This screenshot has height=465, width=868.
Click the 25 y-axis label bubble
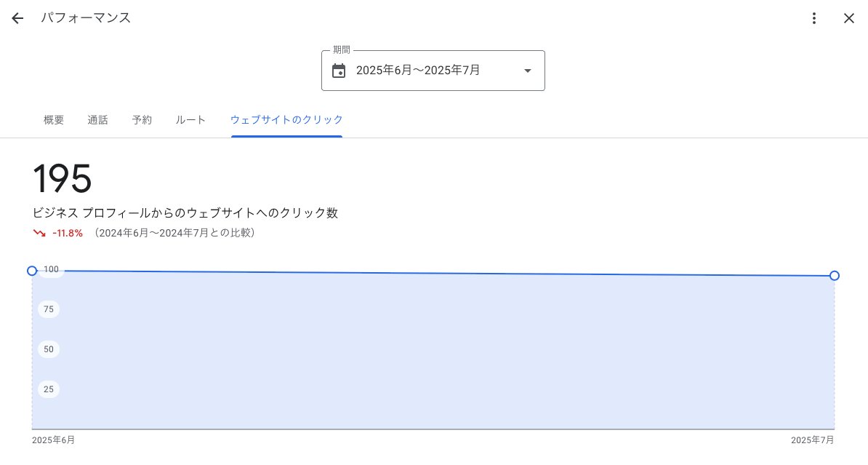pos(49,389)
